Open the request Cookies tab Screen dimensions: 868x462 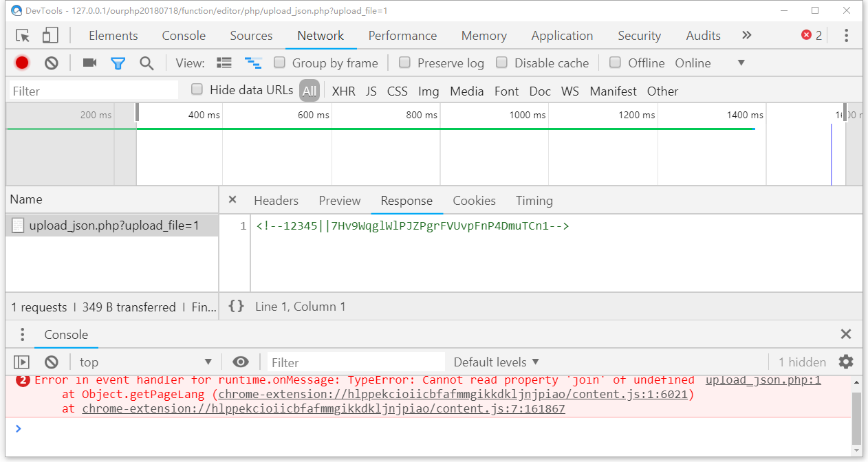(x=474, y=200)
